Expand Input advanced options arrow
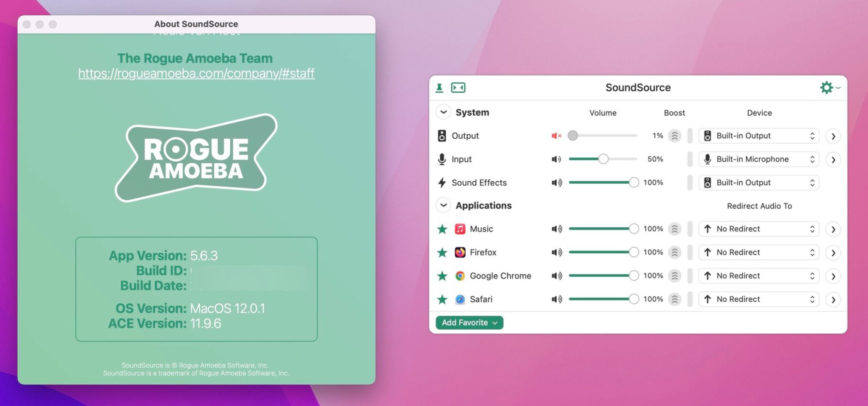The height and width of the screenshot is (406, 868). (833, 160)
